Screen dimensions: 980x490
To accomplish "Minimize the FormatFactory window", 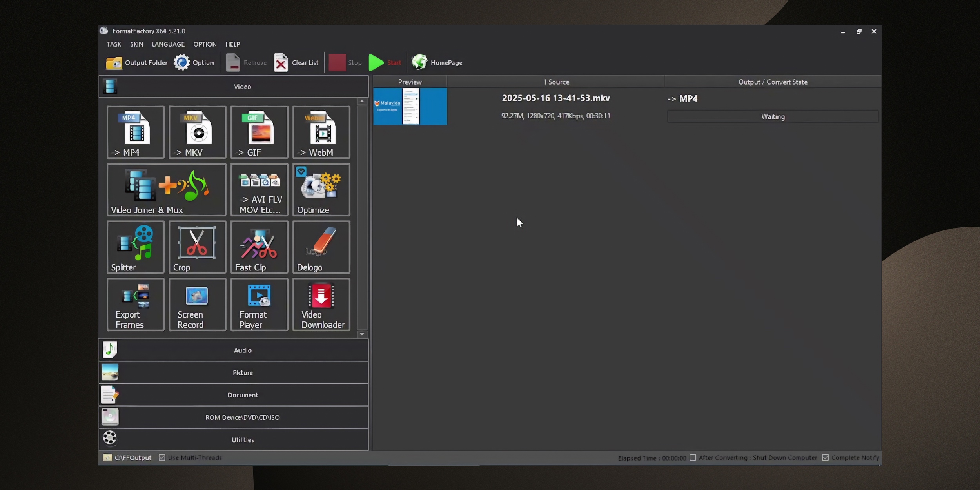I will click(x=843, y=31).
